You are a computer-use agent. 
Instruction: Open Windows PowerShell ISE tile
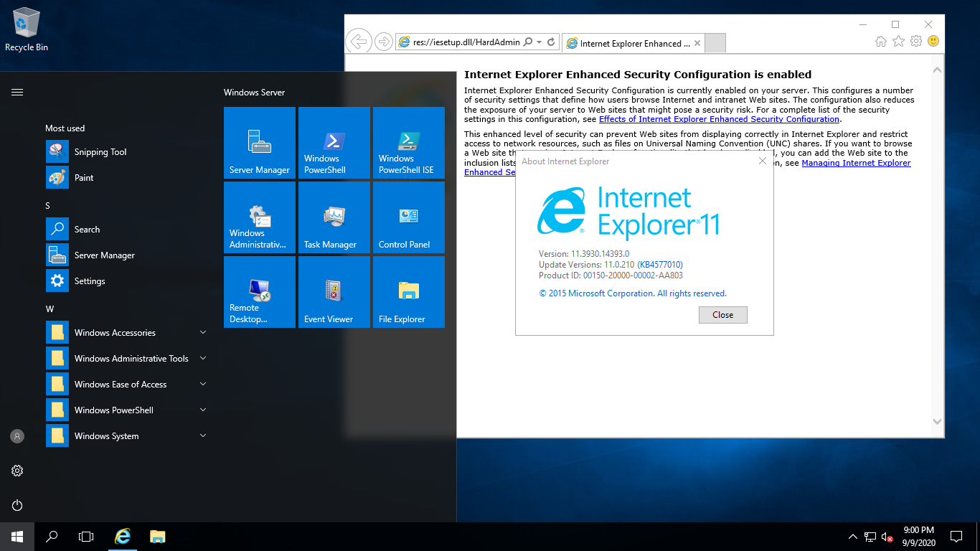point(409,143)
